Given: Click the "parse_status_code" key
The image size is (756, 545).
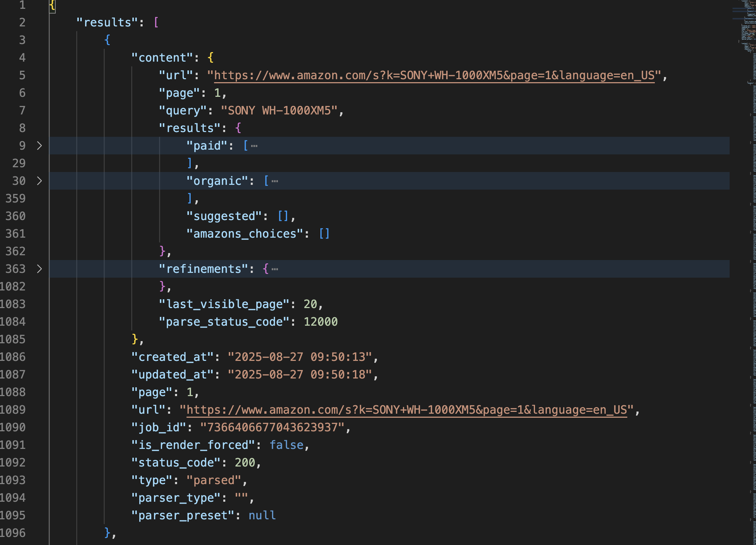Looking at the screenshot, I should (224, 322).
